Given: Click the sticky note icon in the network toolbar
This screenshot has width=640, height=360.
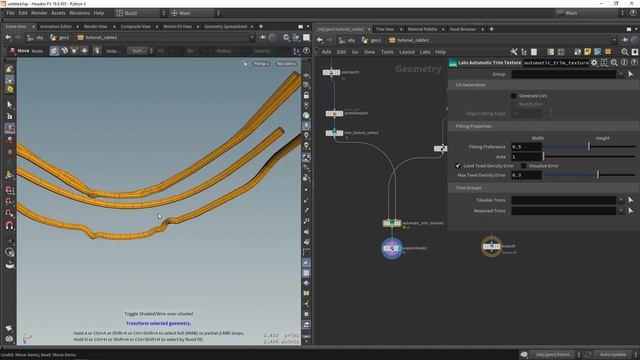Looking at the screenshot, I should [x=587, y=52].
